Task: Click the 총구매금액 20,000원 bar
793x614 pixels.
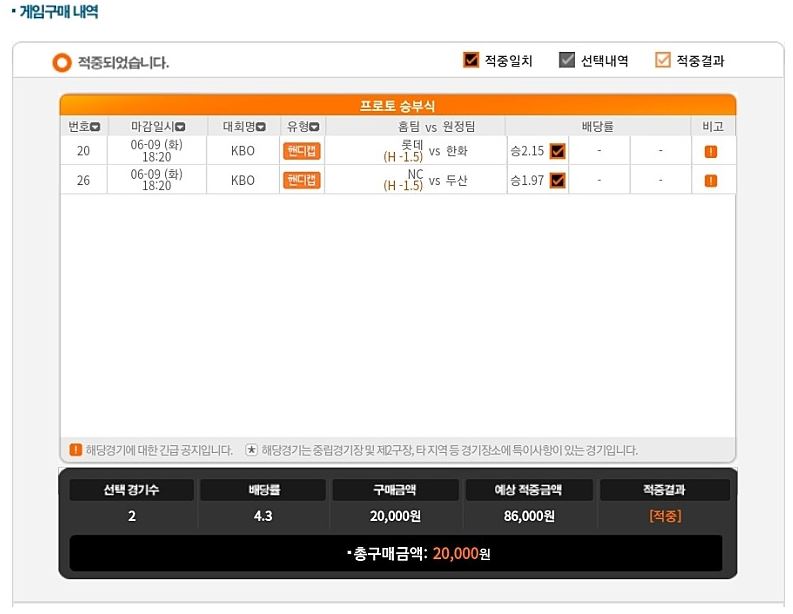Action: click(396, 553)
